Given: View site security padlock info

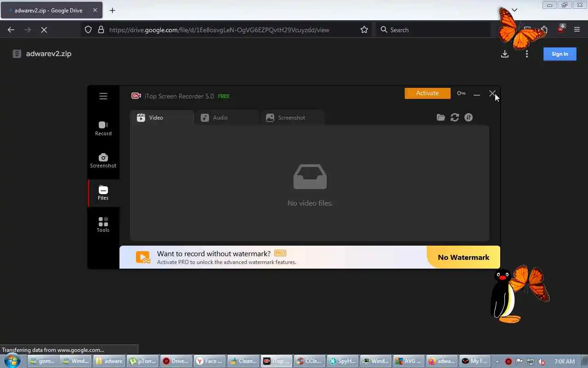Looking at the screenshot, I should (101, 29).
